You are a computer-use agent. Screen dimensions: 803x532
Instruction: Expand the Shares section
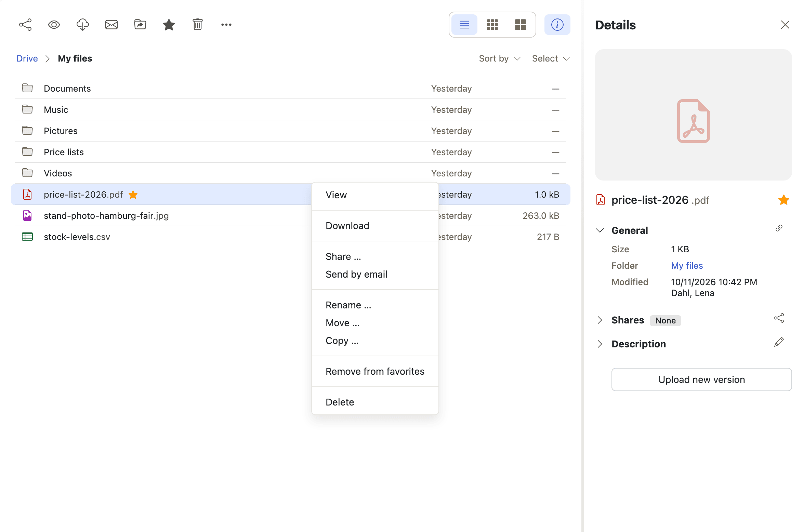(600, 320)
